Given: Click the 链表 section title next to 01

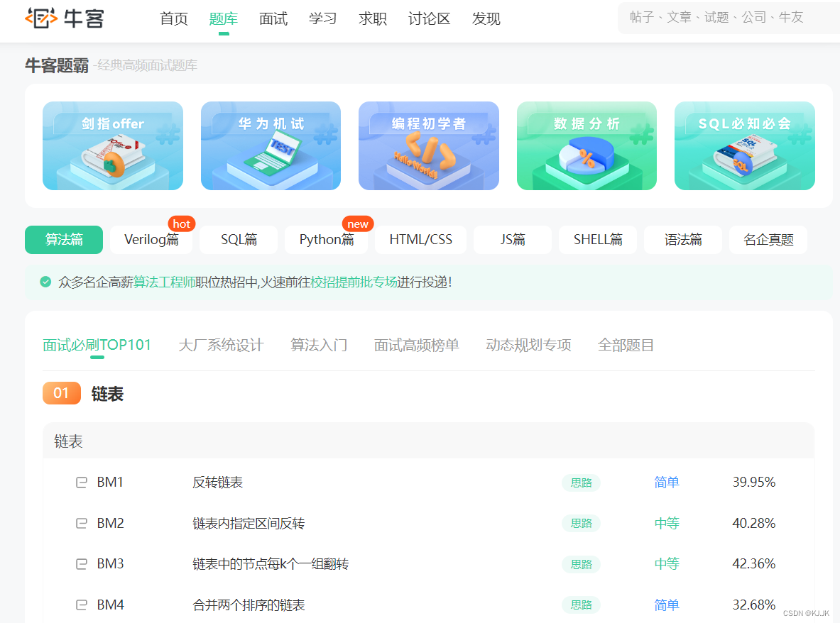Looking at the screenshot, I should 107,393.
